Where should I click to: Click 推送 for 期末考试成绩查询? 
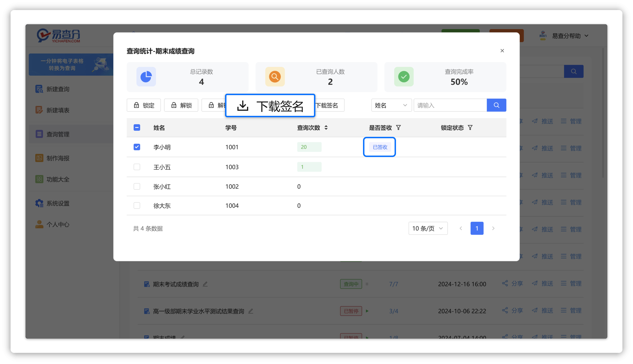click(542, 284)
